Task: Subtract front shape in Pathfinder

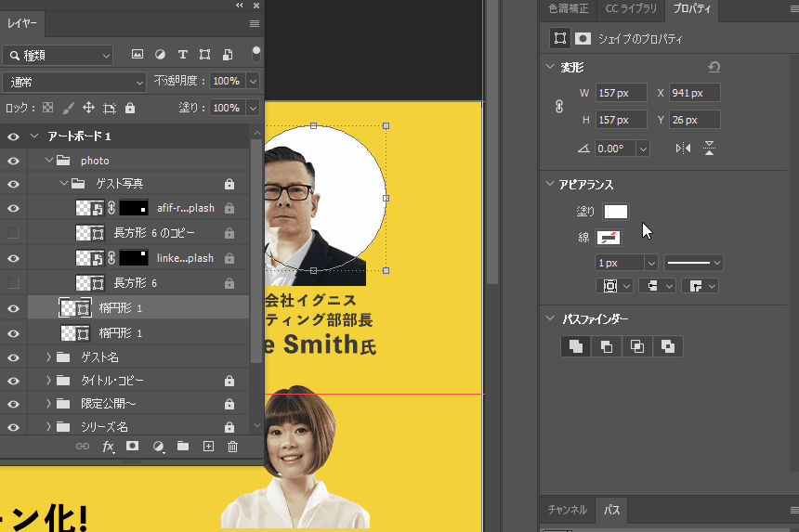Action: pos(607,346)
